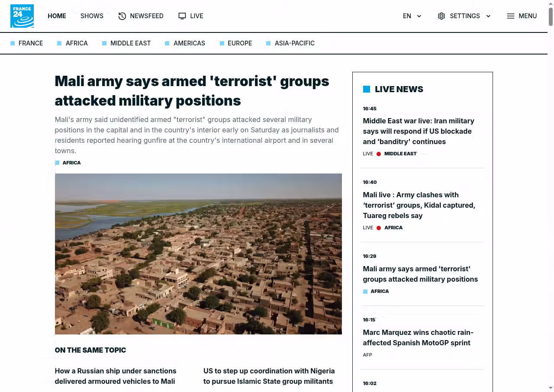Select the Shows menu item
The width and height of the screenshot is (554, 392).
tap(92, 16)
